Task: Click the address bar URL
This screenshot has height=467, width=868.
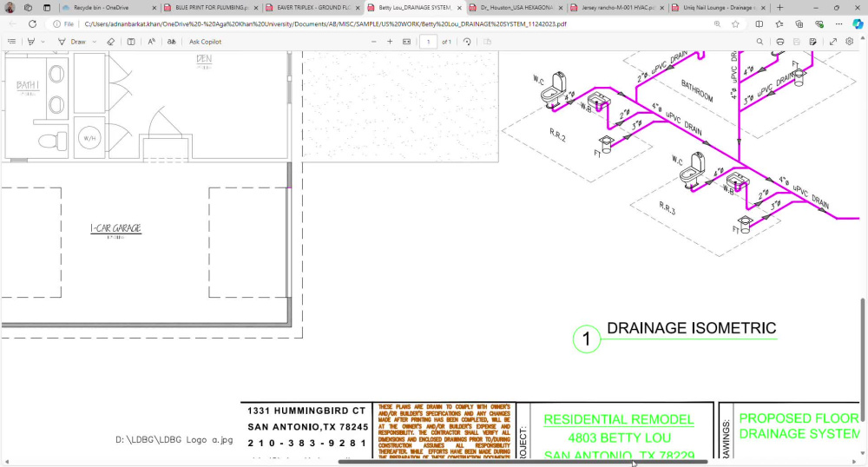Action: coord(325,23)
